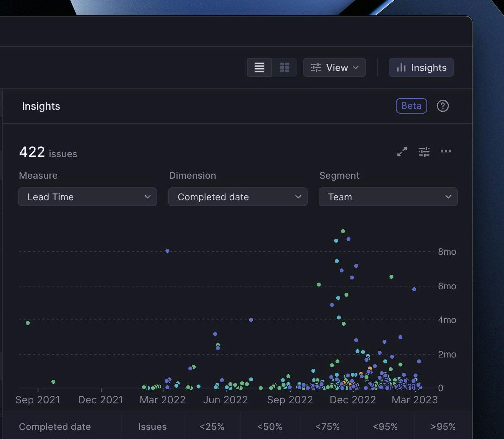Click the <50% column header
This screenshot has width=504, height=439.
pyautogui.click(x=270, y=427)
